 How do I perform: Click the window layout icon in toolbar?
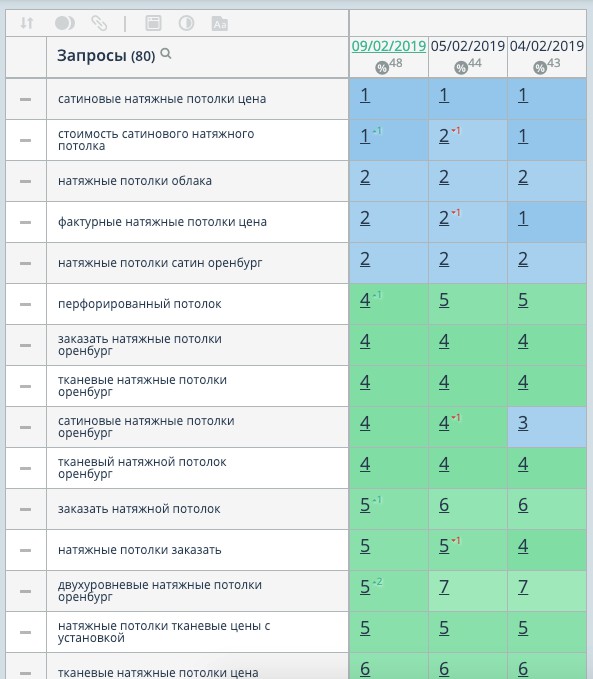[x=153, y=23]
